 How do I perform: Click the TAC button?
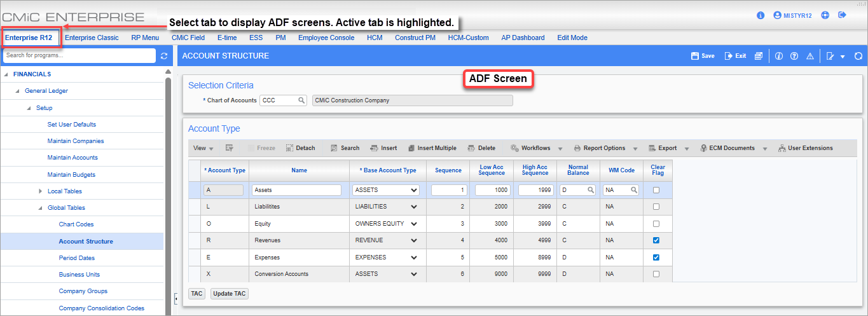pyautogui.click(x=196, y=294)
